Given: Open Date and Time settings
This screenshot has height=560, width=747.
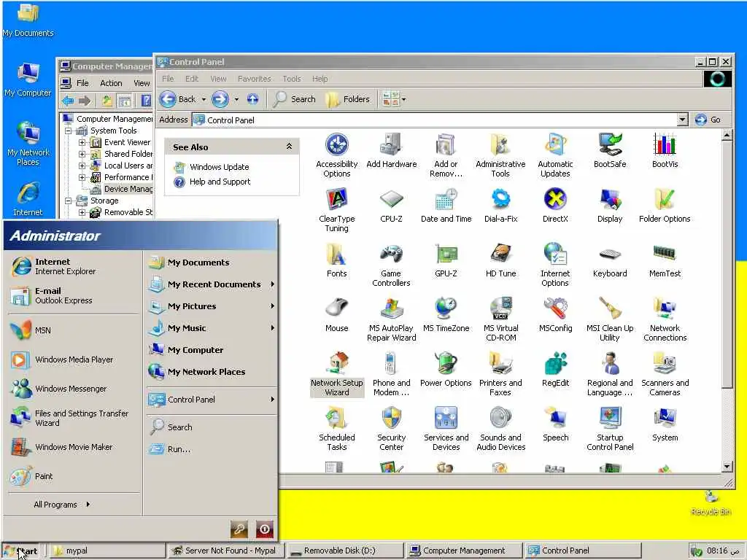Looking at the screenshot, I should coord(446,206).
